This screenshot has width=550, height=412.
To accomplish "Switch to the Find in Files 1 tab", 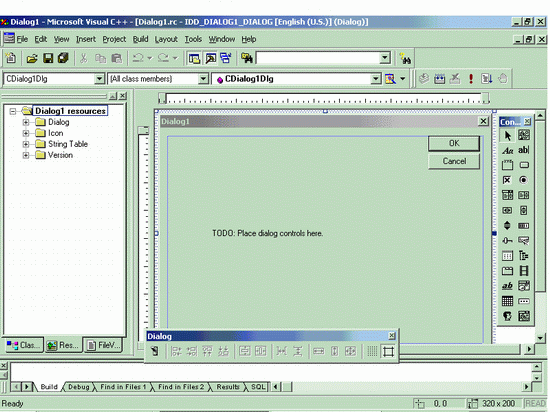I will coord(123,387).
